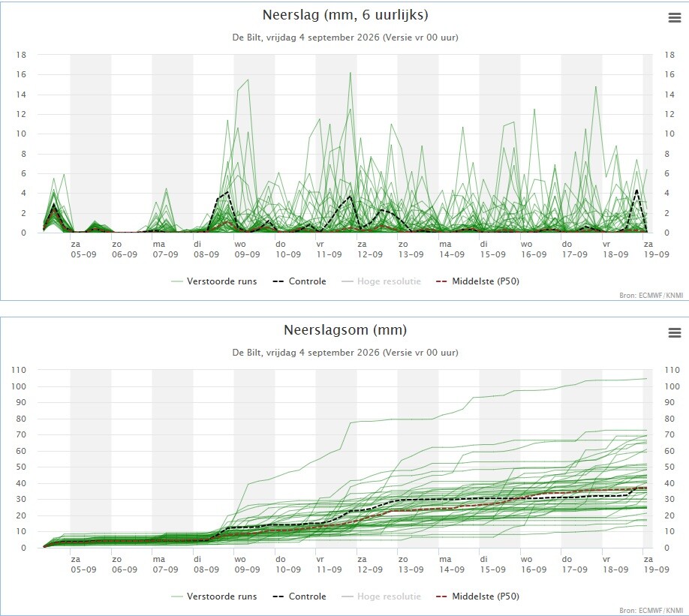Click wo 09-09 axis label in Neerslag chart
This screenshot has height=616, width=689.
pyautogui.click(x=247, y=249)
